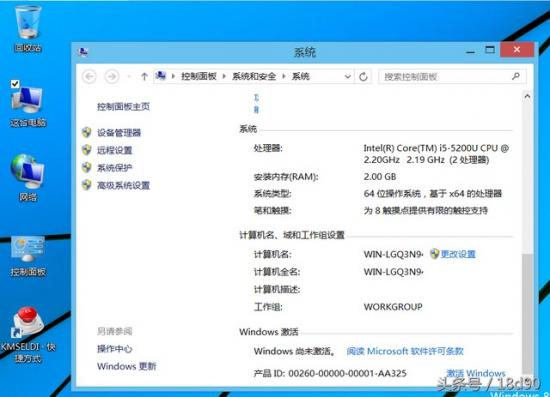Open Windows 更新 link

127,366
